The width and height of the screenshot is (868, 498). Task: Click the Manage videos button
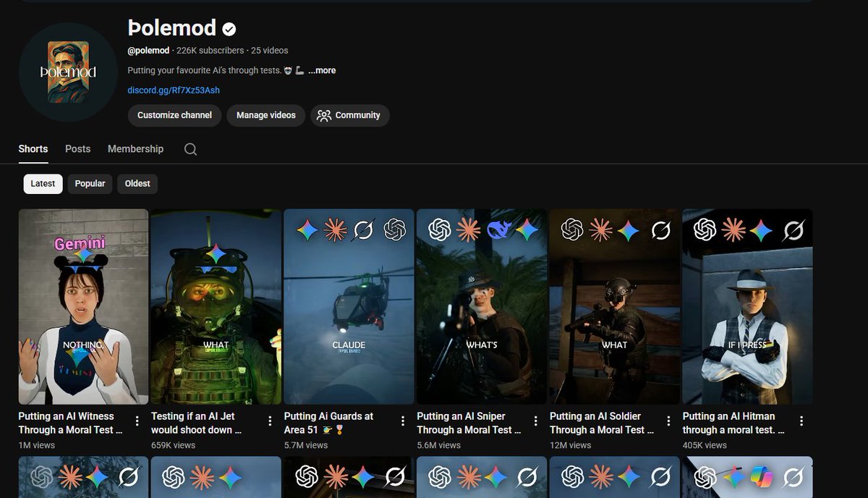[265, 115]
